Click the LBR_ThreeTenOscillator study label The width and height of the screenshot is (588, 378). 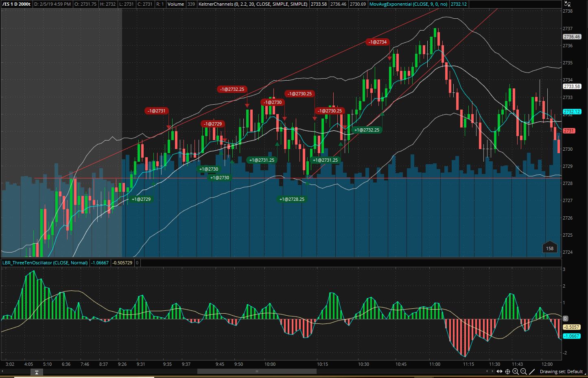pyautogui.click(x=45, y=263)
